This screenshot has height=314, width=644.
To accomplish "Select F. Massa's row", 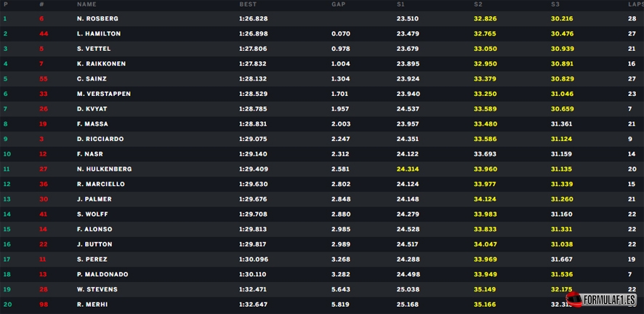I will 322,124.
